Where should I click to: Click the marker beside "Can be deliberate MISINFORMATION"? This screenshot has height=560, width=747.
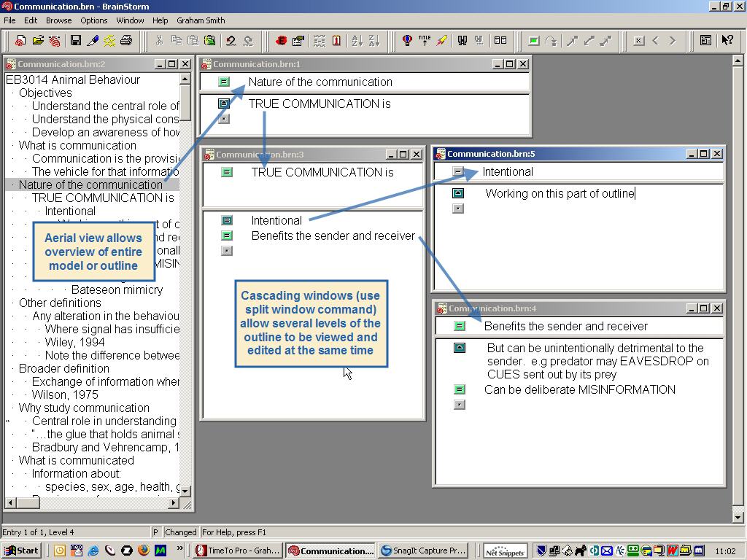459,390
